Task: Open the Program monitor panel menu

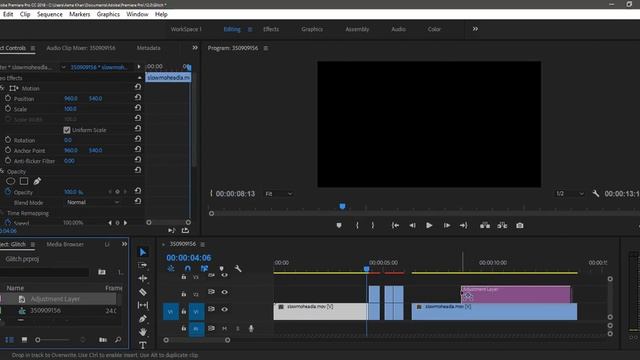Action: click(266, 48)
